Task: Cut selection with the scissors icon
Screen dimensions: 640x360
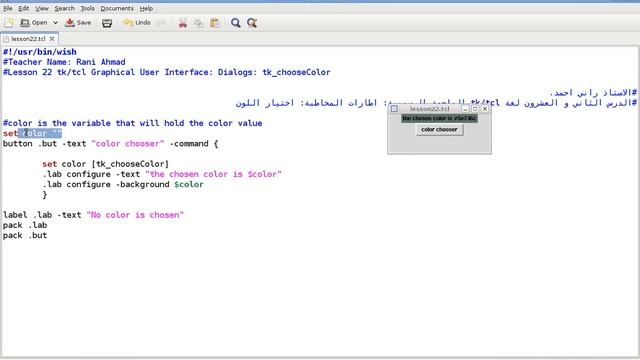Action: coord(182,23)
